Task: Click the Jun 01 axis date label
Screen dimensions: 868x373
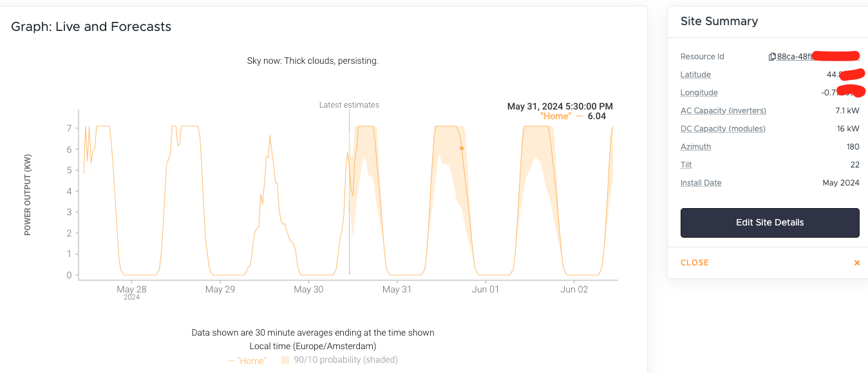Action: pyautogui.click(x=486, y=290)
